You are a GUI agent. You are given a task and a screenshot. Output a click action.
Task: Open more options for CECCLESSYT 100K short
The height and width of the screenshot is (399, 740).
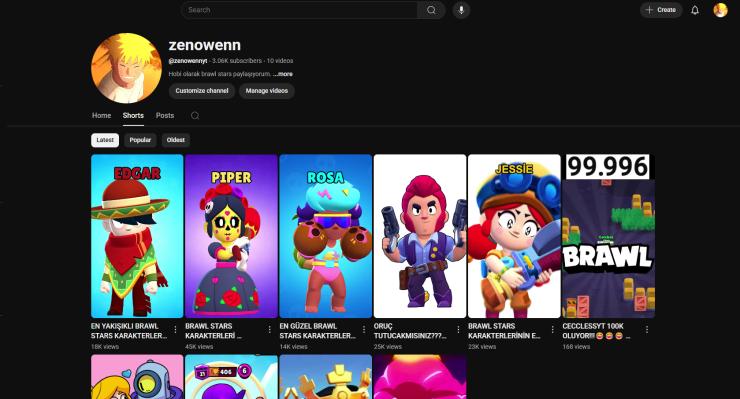pyautogui.click(x=647, y=329)
